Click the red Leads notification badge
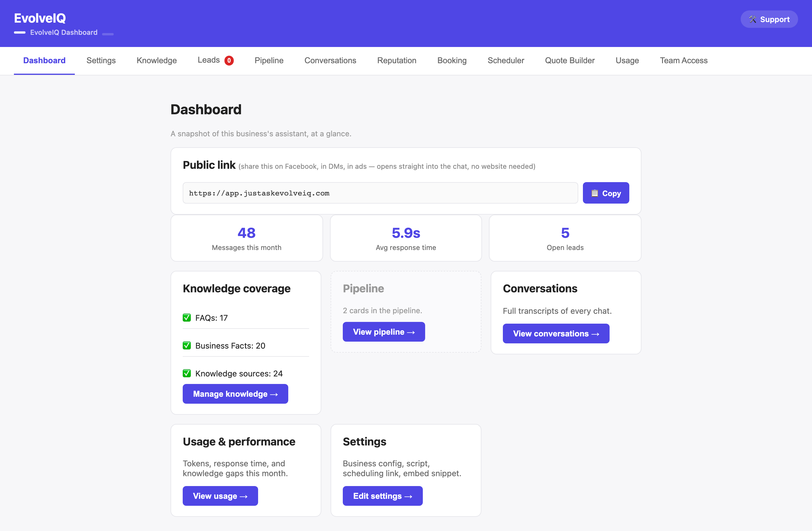 coord(229,60)
